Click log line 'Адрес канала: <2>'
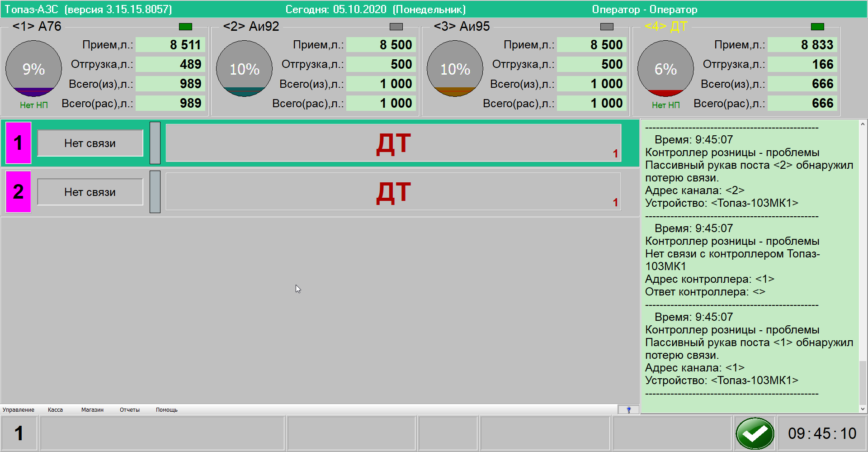The width and height of the screenshot is (868, 452). [695, 190]
